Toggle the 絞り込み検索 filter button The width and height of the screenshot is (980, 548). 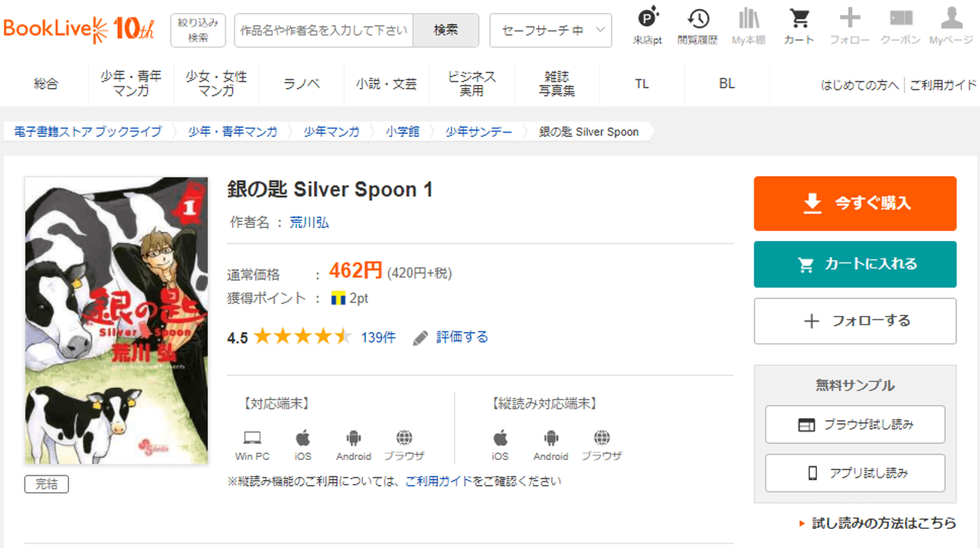(198, 31)
